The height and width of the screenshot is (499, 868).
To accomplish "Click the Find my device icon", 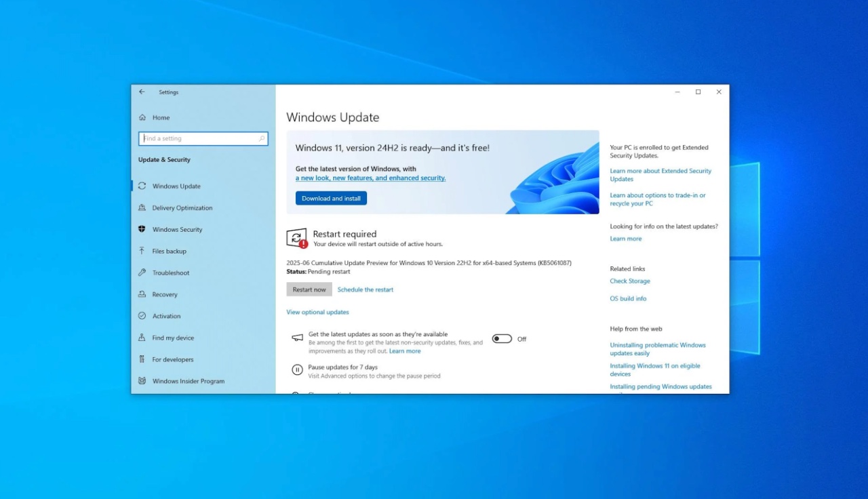I will [x=142, y=338].
